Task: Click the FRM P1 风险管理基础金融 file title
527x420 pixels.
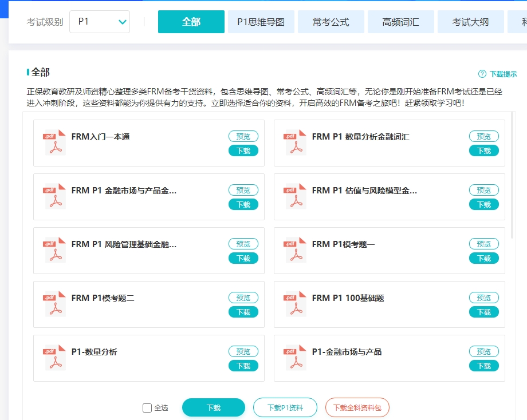Action: tap(124, 244)
